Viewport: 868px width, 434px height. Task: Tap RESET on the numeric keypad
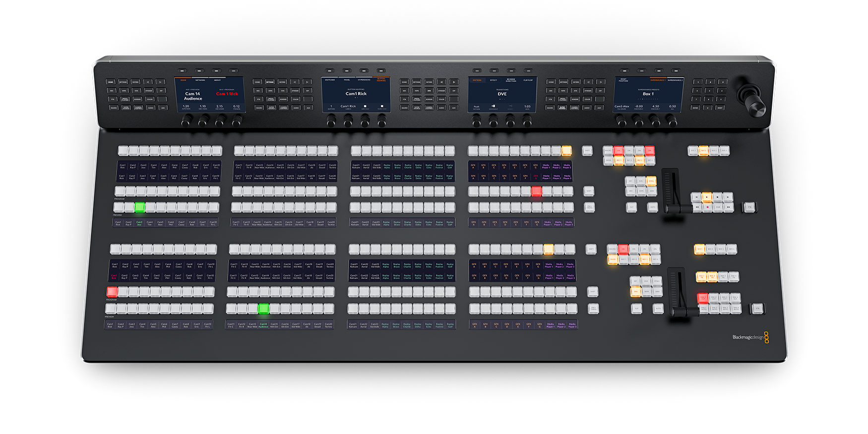[x=720, y=108]
